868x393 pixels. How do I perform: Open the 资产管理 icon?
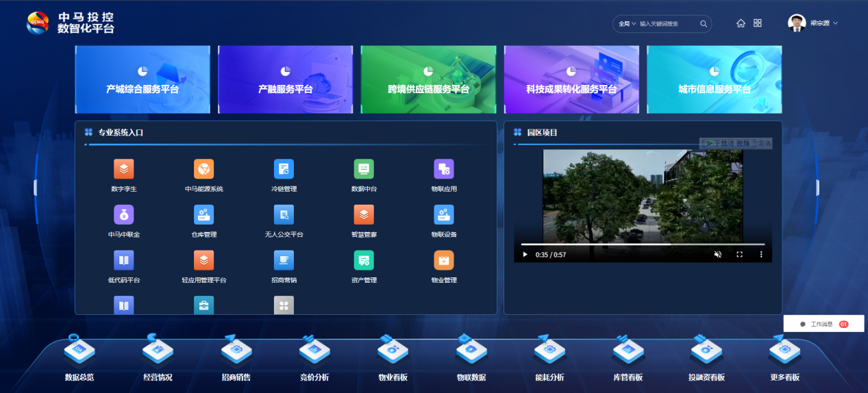tap(364, 260)
